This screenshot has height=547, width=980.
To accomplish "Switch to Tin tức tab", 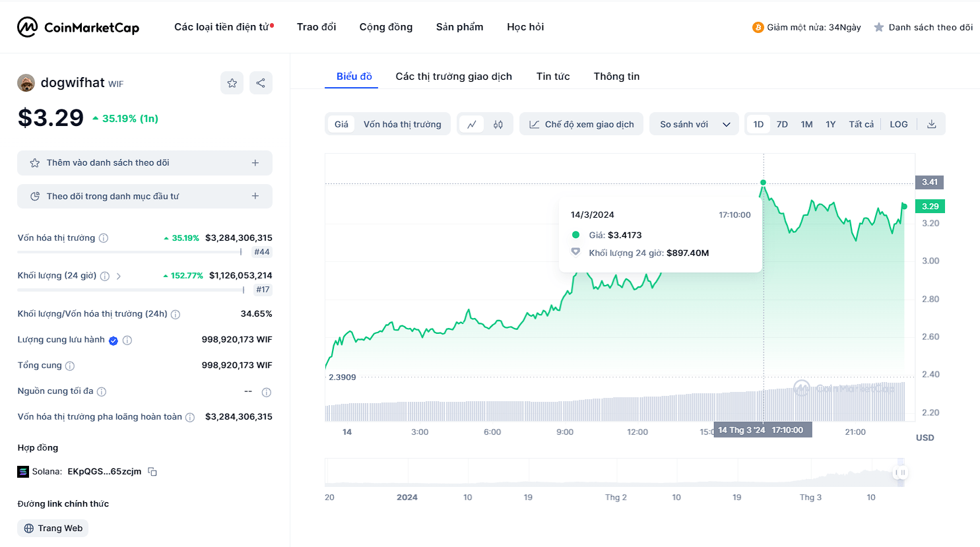I will [553, 77].
